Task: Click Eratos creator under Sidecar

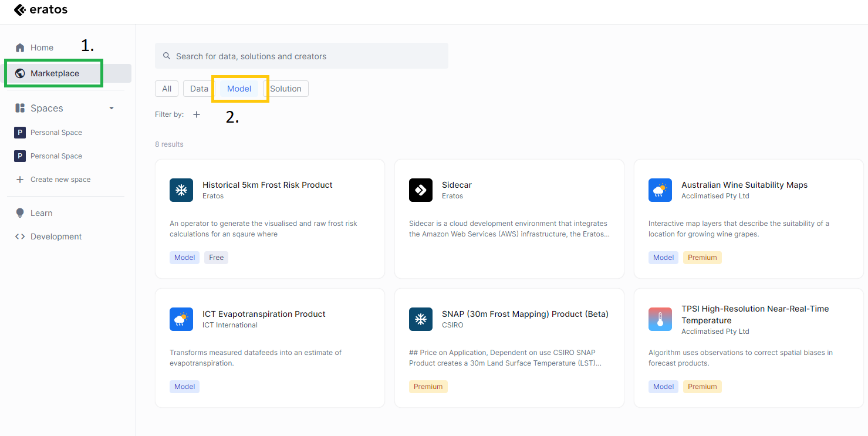Action: point(452,196)
